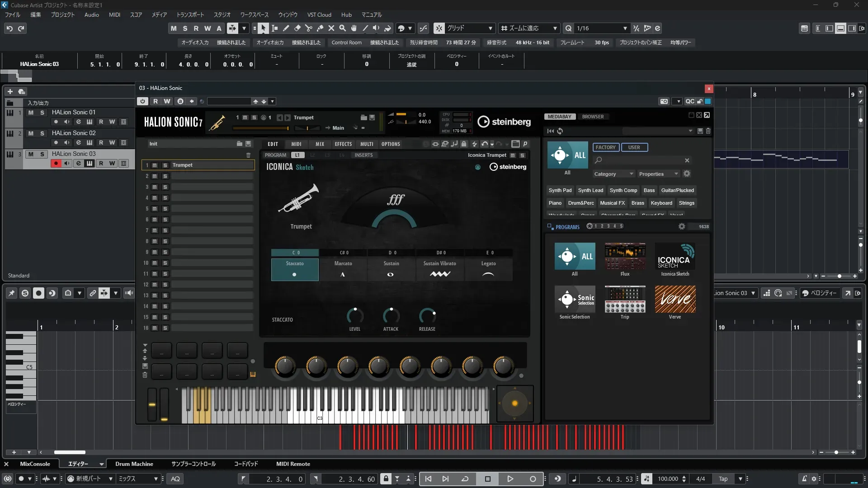Select the Glue tool

pyautogui.click(x=320, y=28)
